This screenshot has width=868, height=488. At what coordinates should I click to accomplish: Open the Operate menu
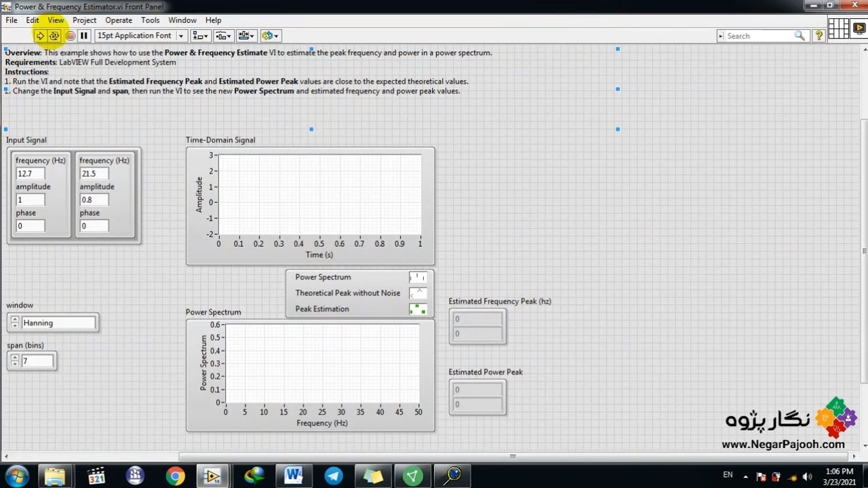click(x=119, y=20)
